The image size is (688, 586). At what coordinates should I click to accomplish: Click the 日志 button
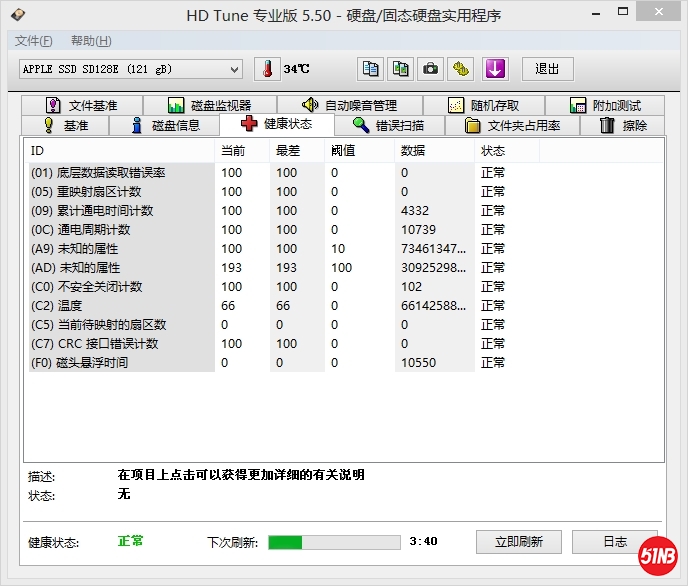[615, 542]
